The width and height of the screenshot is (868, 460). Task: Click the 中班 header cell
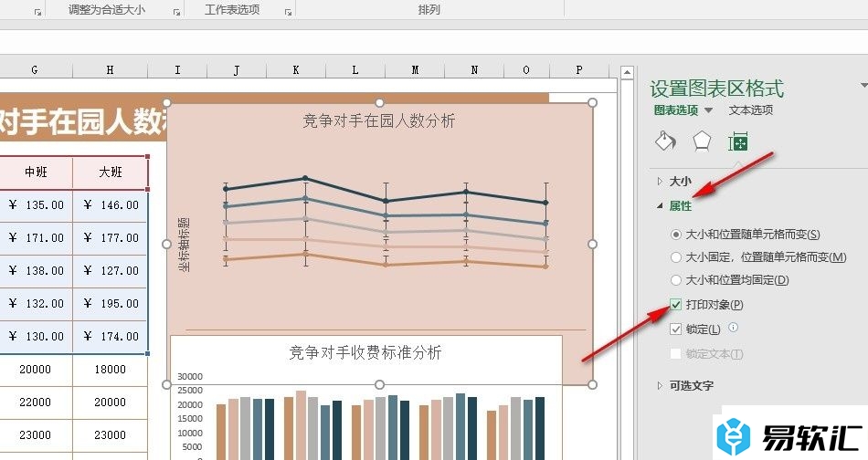coord(36,172)
